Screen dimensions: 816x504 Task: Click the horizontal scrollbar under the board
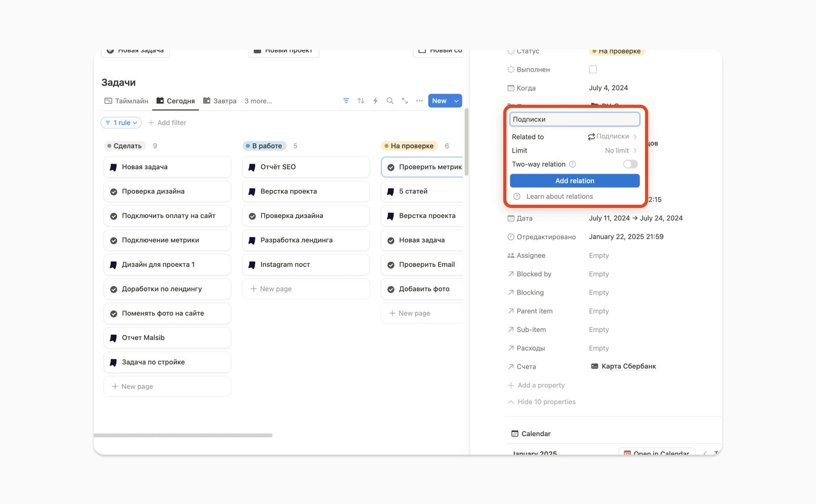[183, 435]
